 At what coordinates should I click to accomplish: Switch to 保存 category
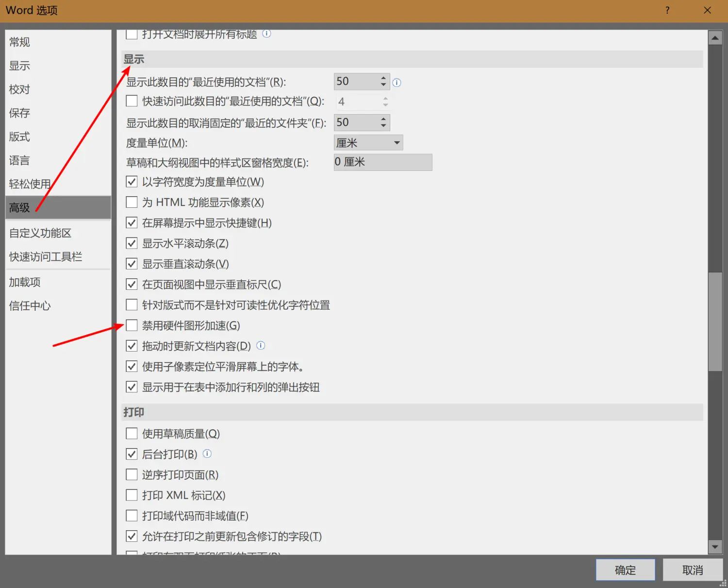58,113
